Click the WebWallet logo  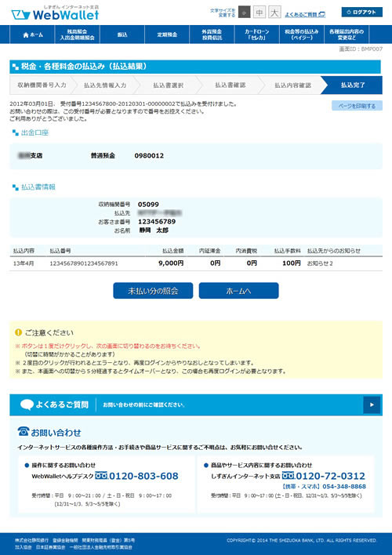click(55, 13)
